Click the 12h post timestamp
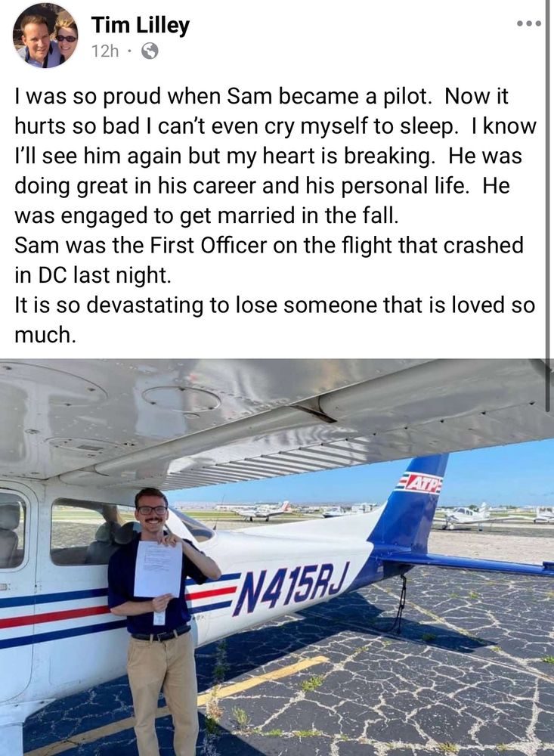Image resolution: width=554 pixels, height=756 pixels. coord(104,51)
